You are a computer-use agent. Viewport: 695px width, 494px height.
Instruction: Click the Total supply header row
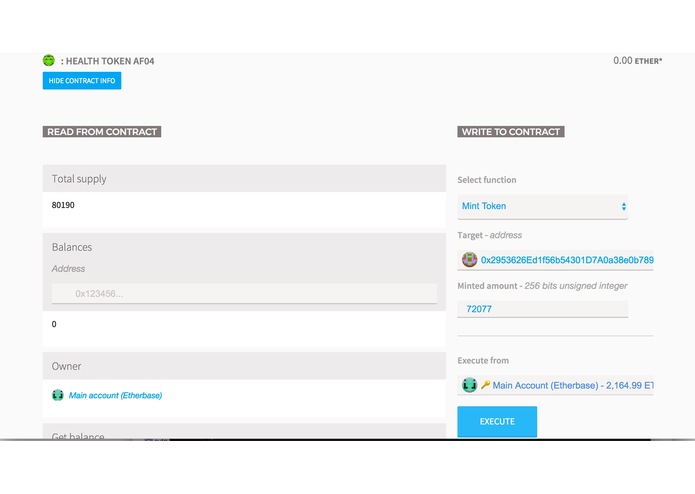point(244,179)
